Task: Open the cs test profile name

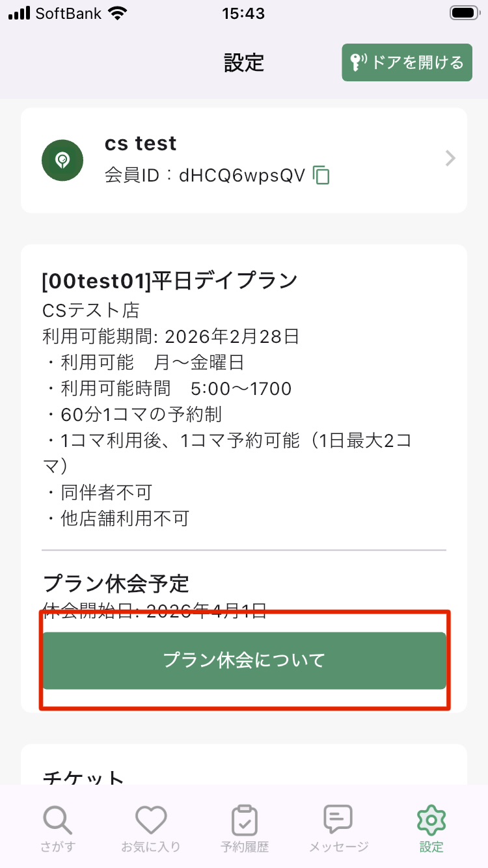Action: [x=141, y=144]
